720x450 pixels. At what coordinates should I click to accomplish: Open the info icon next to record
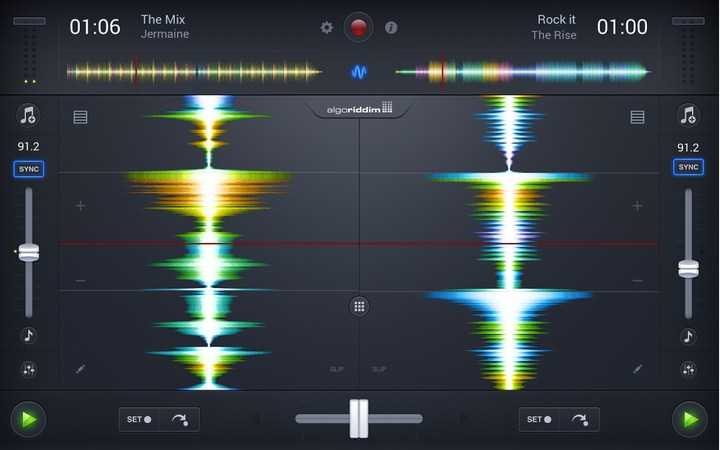(391, 28)
